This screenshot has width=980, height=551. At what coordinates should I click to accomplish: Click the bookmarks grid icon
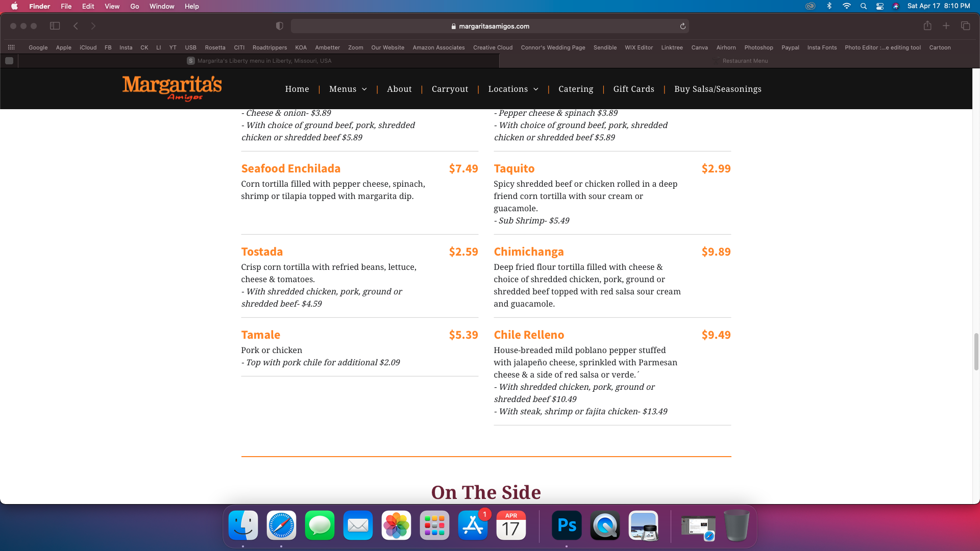click(x=11, y=47)
